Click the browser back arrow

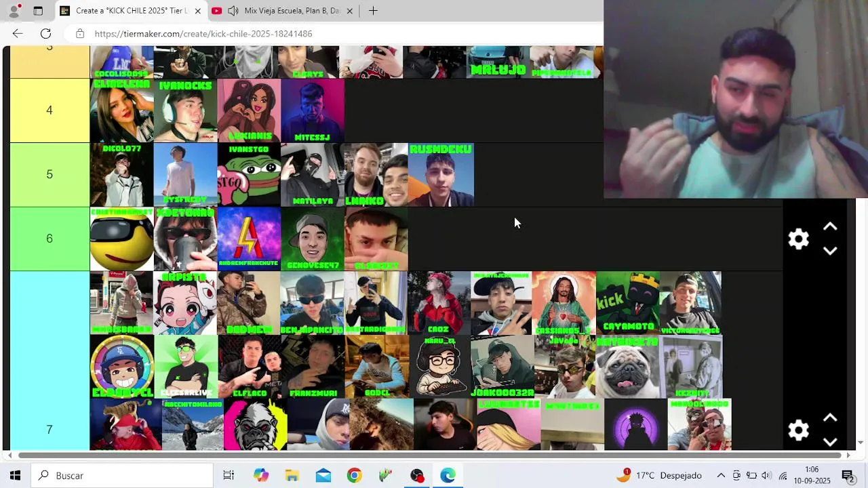[18, 33]
